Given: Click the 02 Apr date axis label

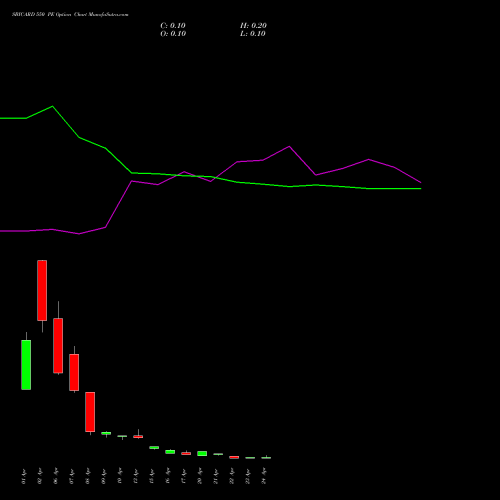Looking at the screenshot, I should pyautogui.click(x=40, y=476).
